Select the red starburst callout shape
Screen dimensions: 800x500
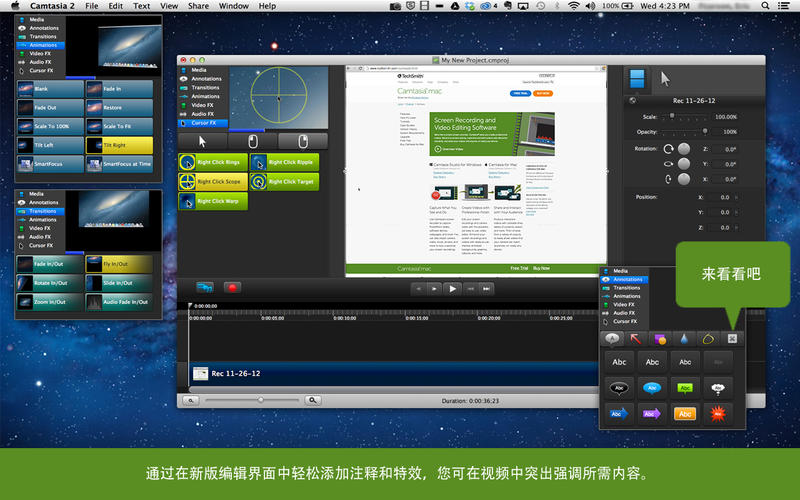718,412
